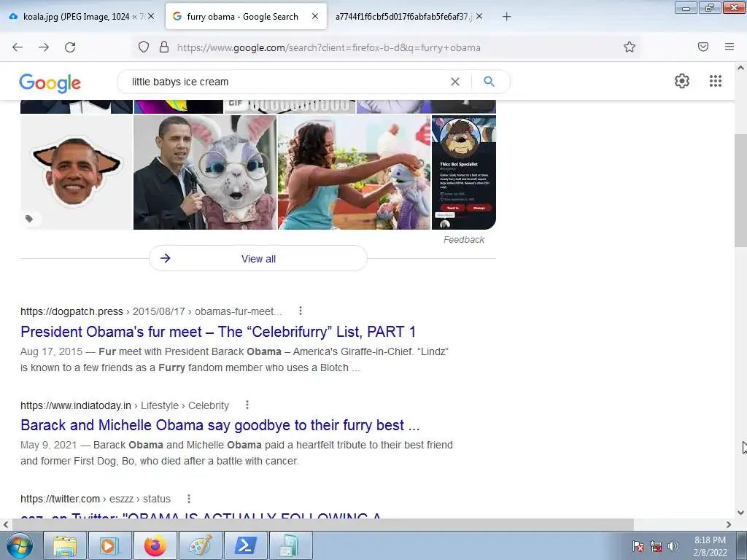Open President Obama's fur meet result
747x560 pixels.
coord(218,332)
